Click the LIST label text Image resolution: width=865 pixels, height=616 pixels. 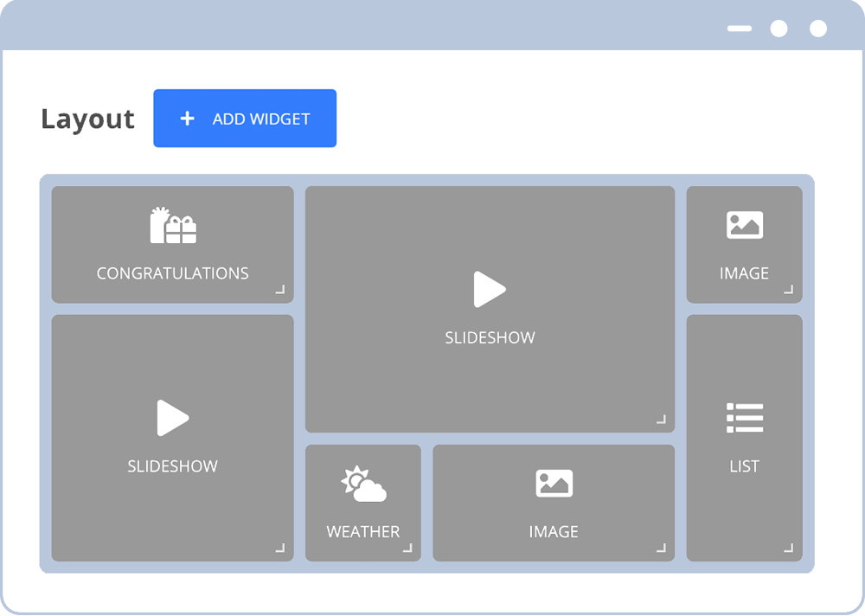(744, 466)
